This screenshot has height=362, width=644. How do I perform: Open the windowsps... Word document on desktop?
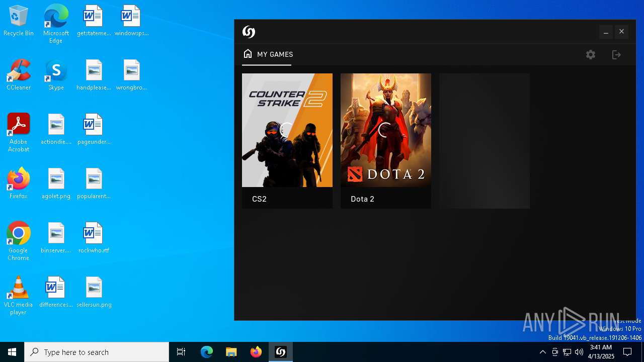(x=131, y=21)
